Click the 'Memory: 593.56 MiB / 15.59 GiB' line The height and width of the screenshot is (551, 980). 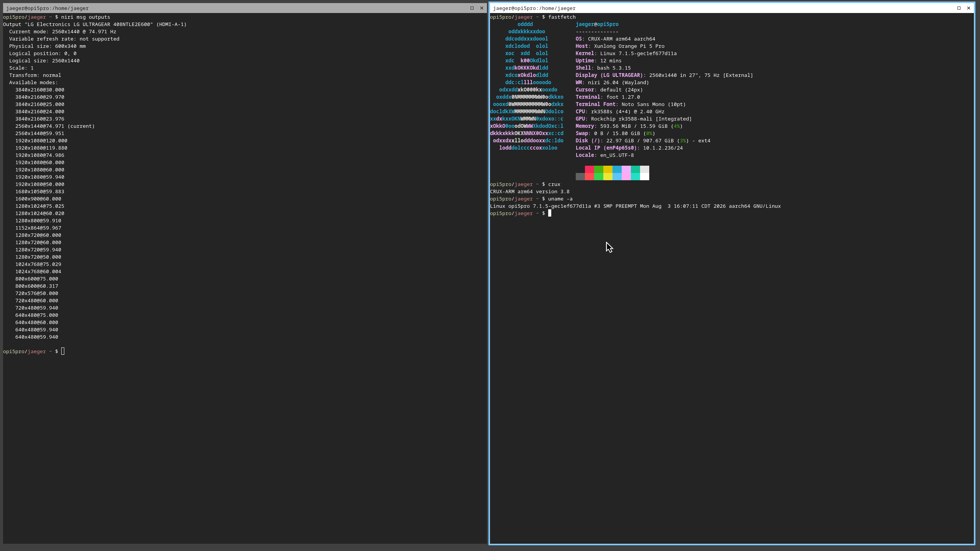[x=629, y=126]
